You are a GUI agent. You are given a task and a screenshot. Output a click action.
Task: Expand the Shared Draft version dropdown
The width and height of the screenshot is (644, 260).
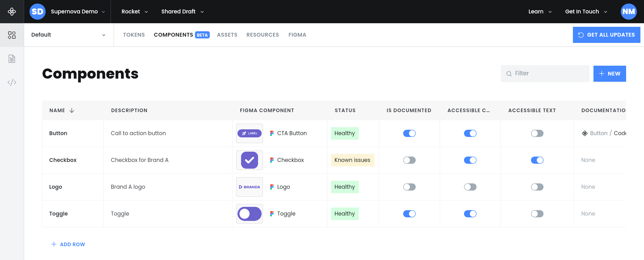[x=182, y=11]
